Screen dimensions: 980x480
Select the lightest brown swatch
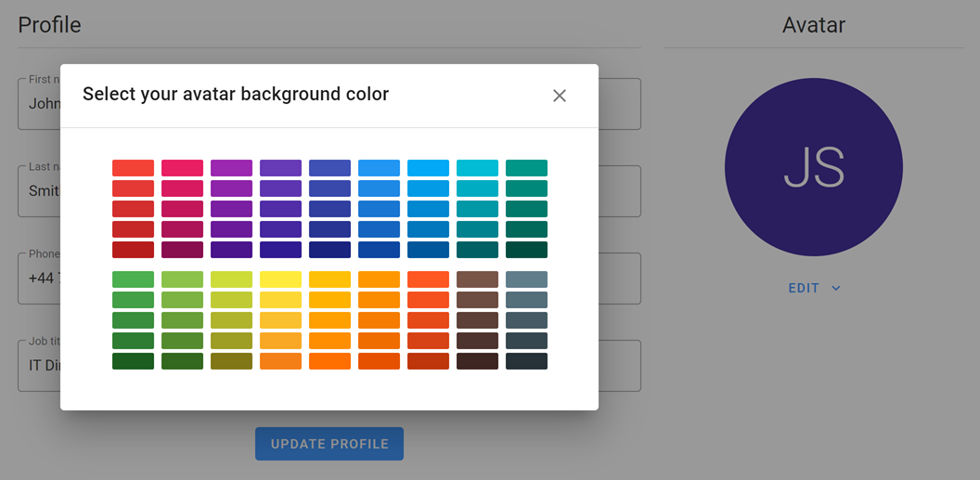pos(477,279)
